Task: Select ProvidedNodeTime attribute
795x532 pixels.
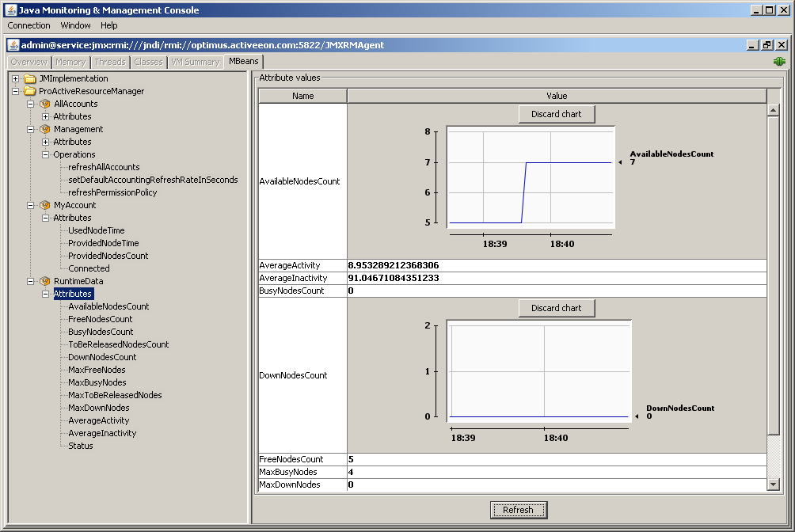Action: click(x=104, y=243)
